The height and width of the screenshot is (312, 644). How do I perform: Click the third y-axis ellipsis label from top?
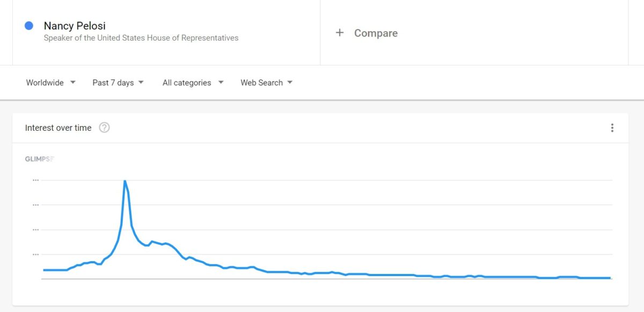click(35, 229)
